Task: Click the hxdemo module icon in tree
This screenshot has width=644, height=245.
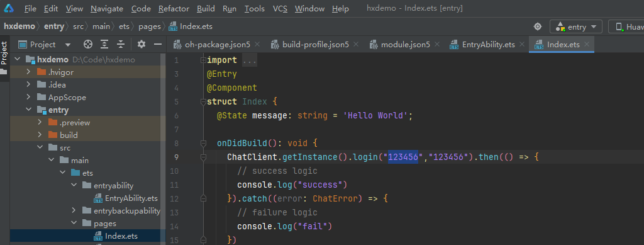Action: click(x=30, y=60)
